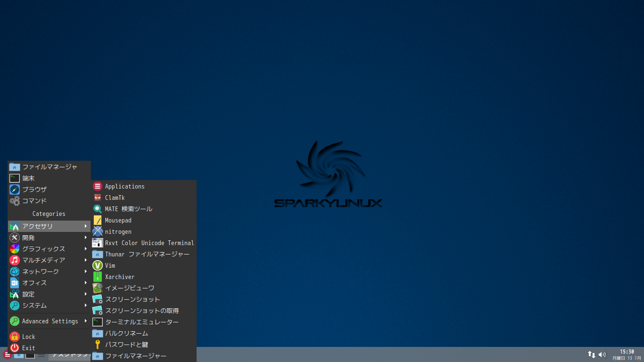Launch 端末 from the main menu

point(49,178)
